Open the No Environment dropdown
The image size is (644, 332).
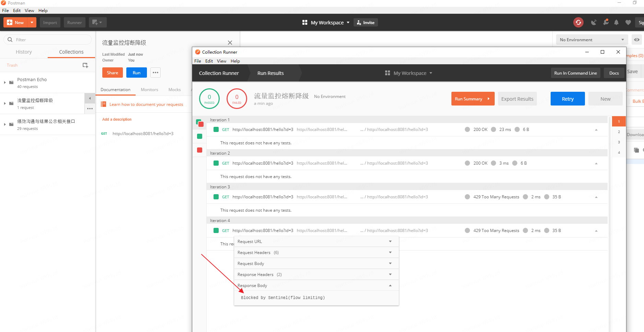(x=592, y=40)
